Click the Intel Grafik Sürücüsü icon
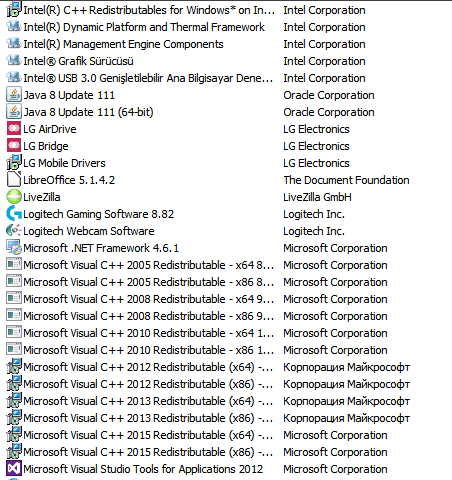The width and height of the screenshot is (452, 480). click(14, 61)
